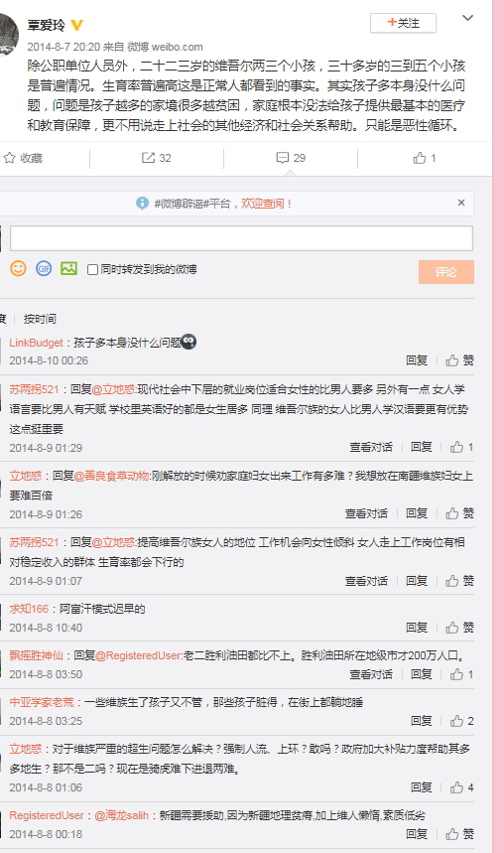Click the orange 评论 submit button
The height and width of the screenshot is (853, 504).
446,272
